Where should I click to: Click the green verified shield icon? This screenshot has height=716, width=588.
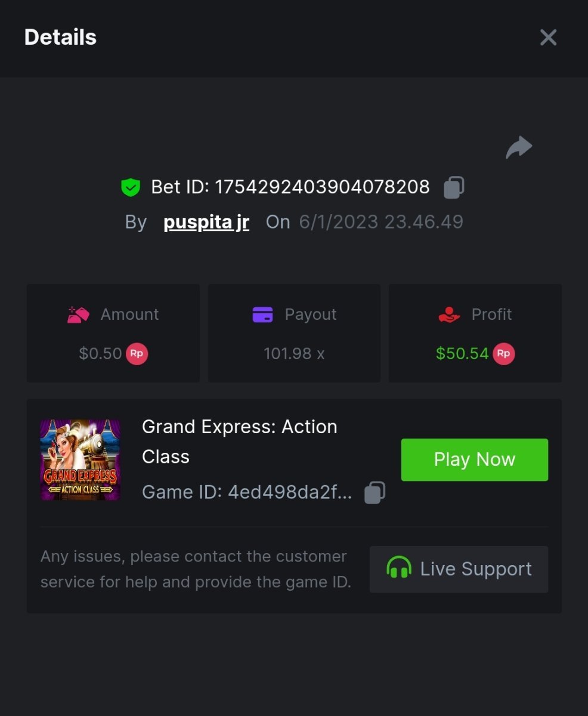131,188
